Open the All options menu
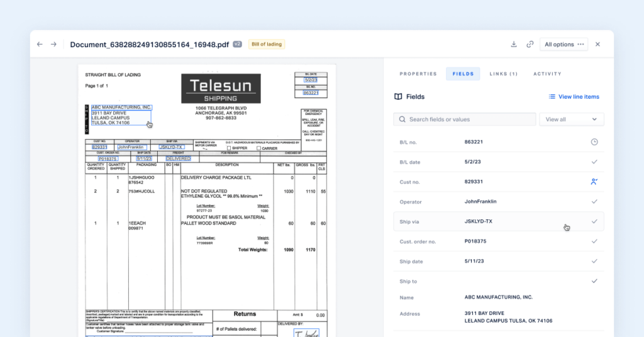Image resolution: width=644 pixels, height=337 pixels. point(564,45)
